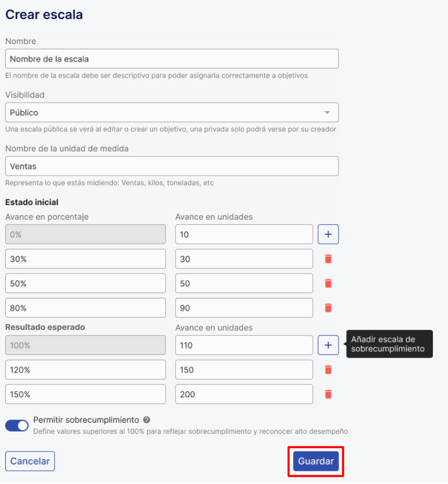The image size is (448, 484).
Task: Click the unit name field containing Ventas
Action: click(x=171, y=166)
